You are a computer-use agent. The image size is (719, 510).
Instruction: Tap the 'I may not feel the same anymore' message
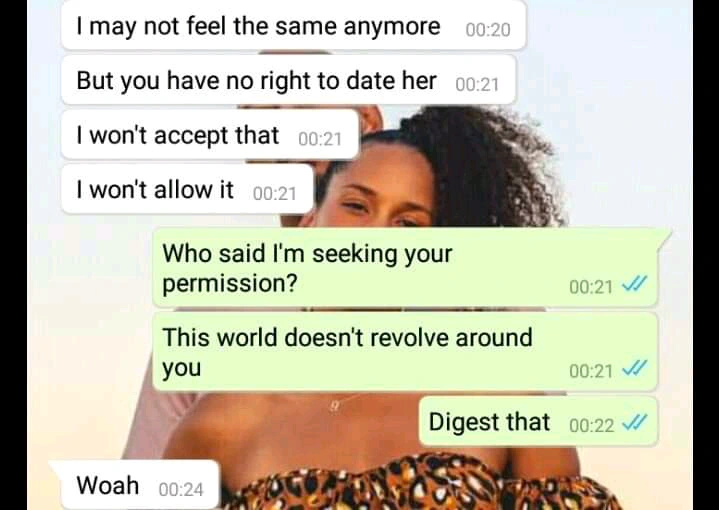click(x=293, y=25)
